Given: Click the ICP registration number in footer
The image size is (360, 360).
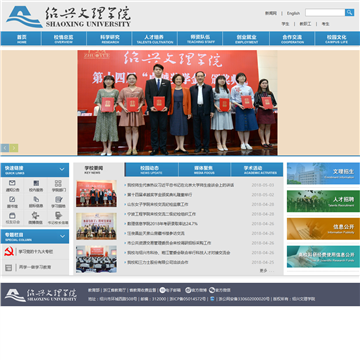Looking at the screenshot, I should tap(188, 299).
